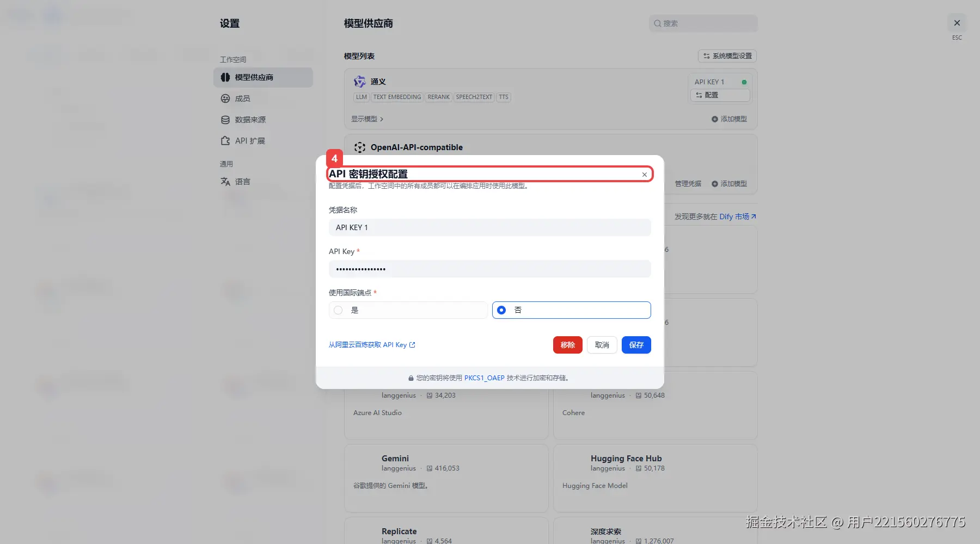This screenshot has height=544, width=980.
Task: Click the masked API Key field
Action: [x=489, y=269]
